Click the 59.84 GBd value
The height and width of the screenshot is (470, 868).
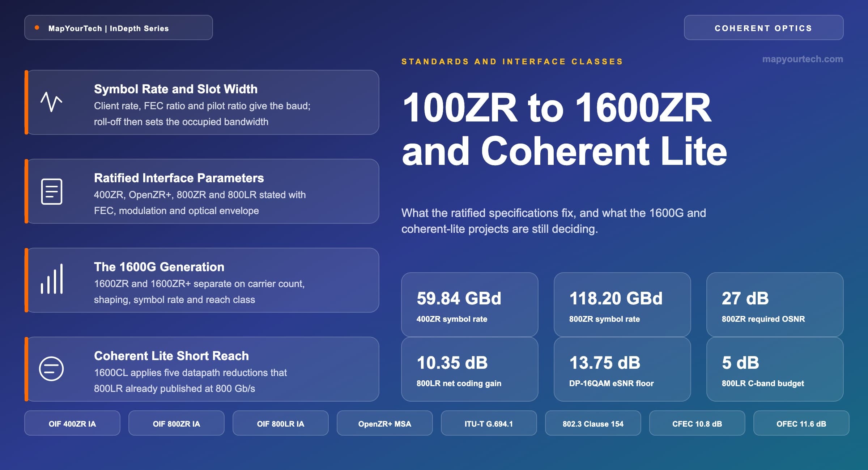click(459, 299)
